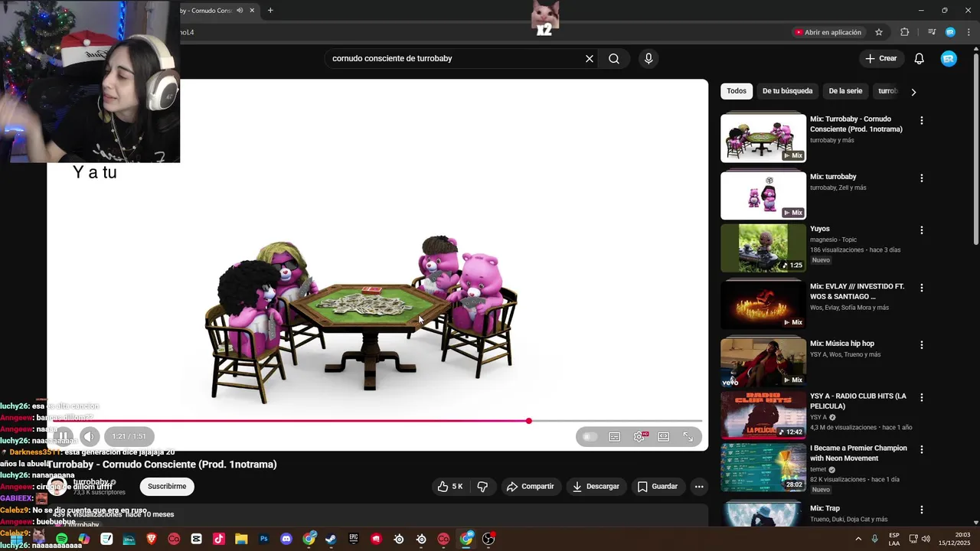Open Chrome profile avatar in toolbar
This screenshot has width=980, height=551.
(x=950, y=32)
